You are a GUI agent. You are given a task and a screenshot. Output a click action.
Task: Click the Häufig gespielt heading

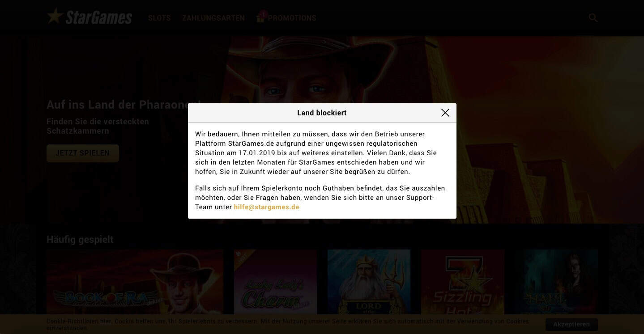[x=80, y=239]
